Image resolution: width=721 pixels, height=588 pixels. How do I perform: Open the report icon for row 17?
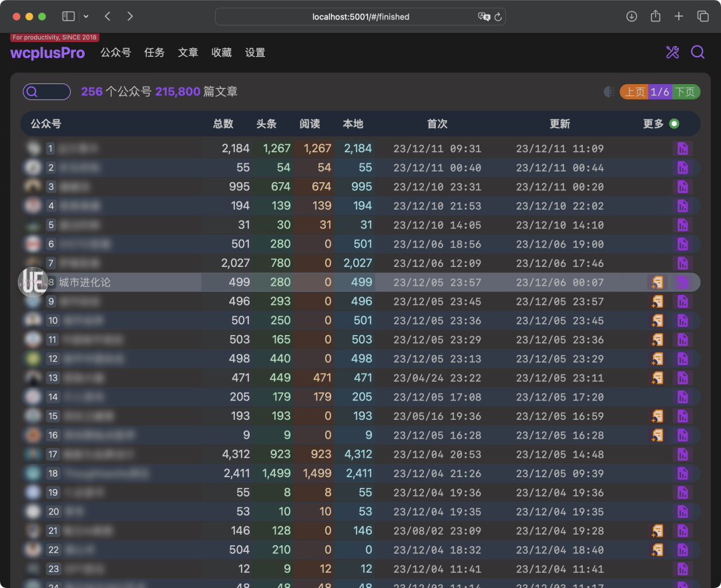[x=682, y=455]
